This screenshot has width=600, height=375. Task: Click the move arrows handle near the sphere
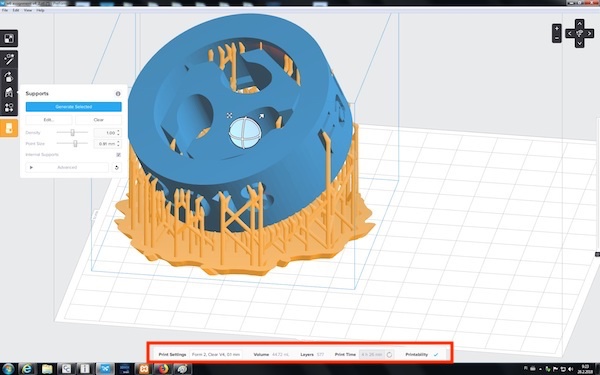(230, 115)
